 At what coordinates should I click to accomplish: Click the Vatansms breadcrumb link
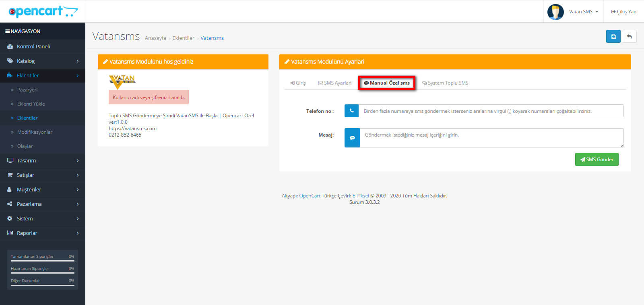pos(212,38)
